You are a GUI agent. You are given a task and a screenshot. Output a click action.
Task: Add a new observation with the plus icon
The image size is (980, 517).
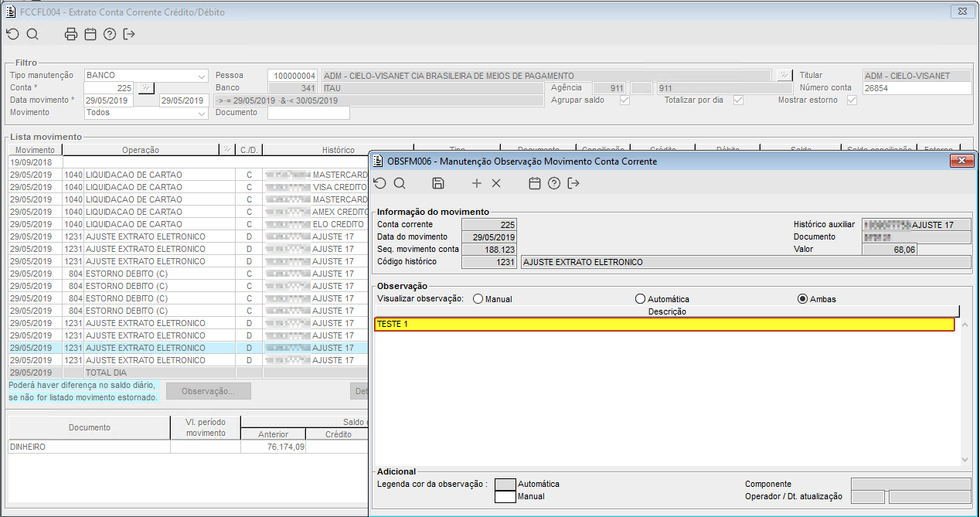[x=476, y=183]
